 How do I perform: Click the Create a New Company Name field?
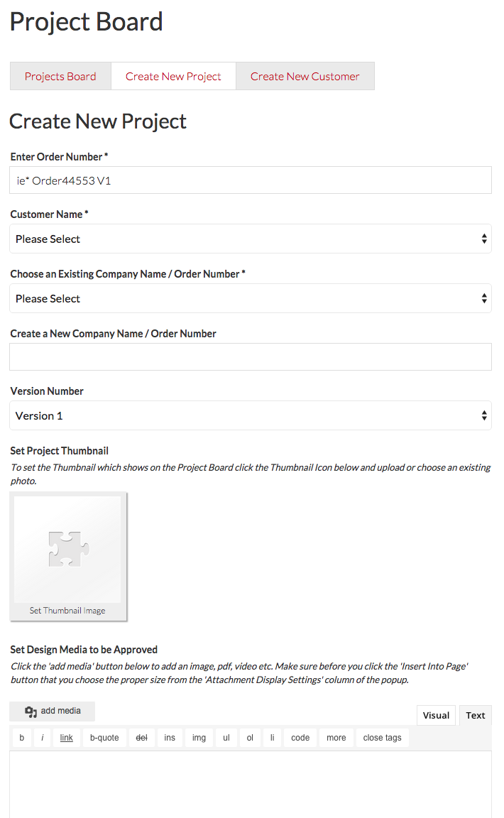pyautogui.click(x=251, y=357)
